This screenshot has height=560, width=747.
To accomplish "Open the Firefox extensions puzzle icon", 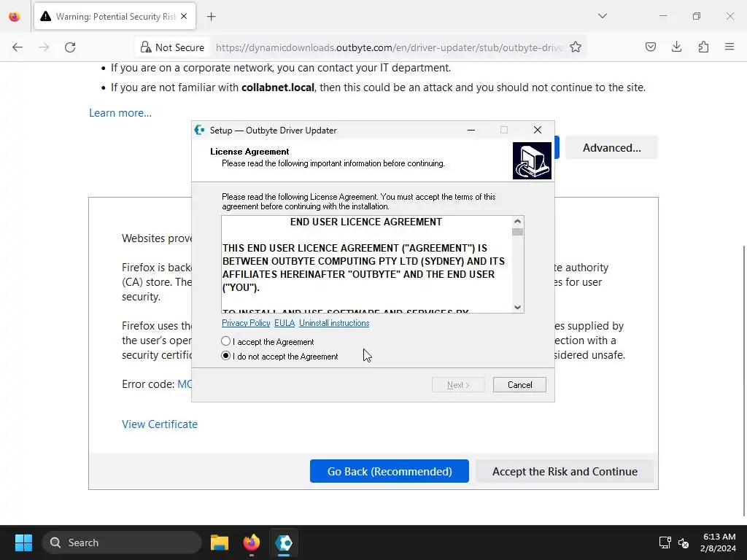I will pos(703,47).
